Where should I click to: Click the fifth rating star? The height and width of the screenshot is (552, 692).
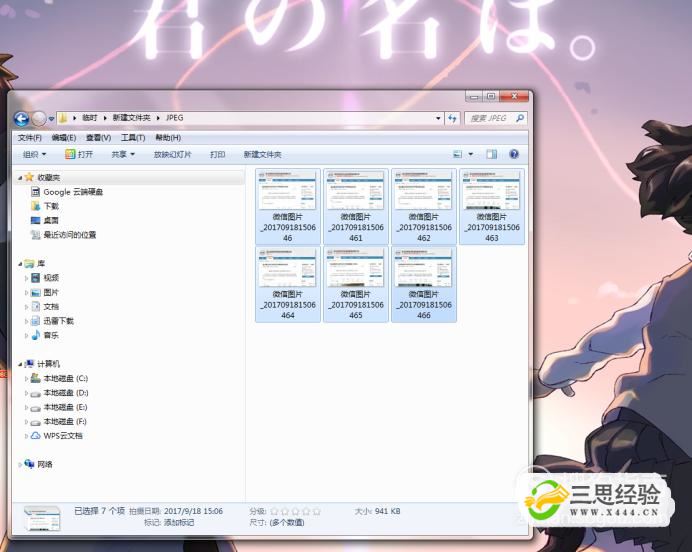point(316,511)
